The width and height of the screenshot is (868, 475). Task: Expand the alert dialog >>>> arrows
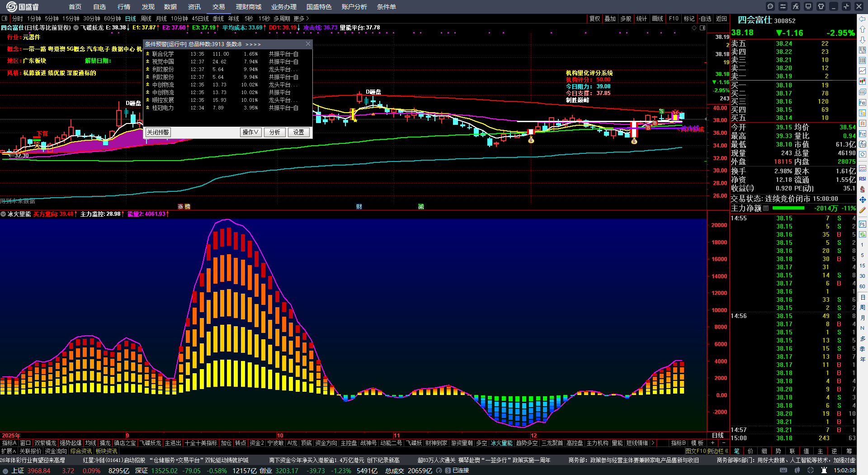253,44
